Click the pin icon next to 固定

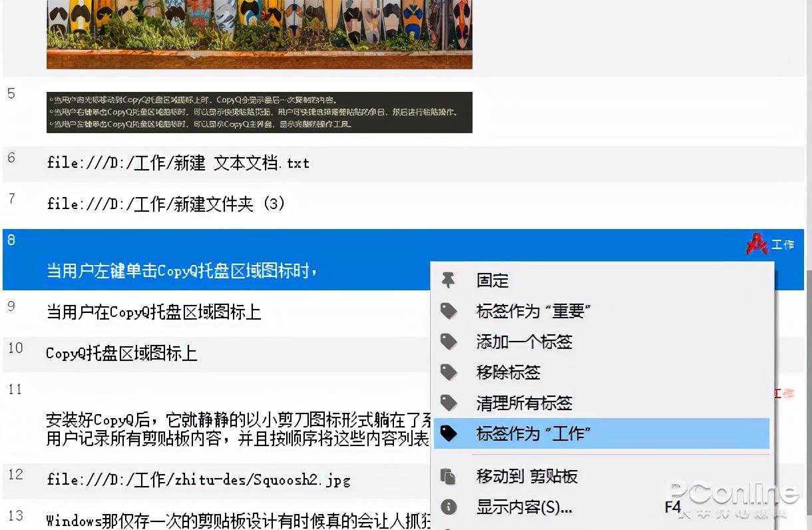click(x=450, y=280)
